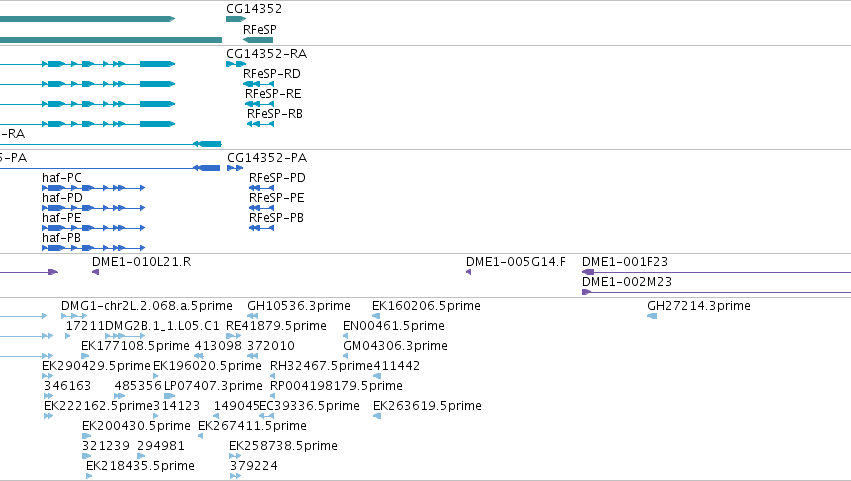
Task: Click the 413098 feature
Action: [199, 356]
